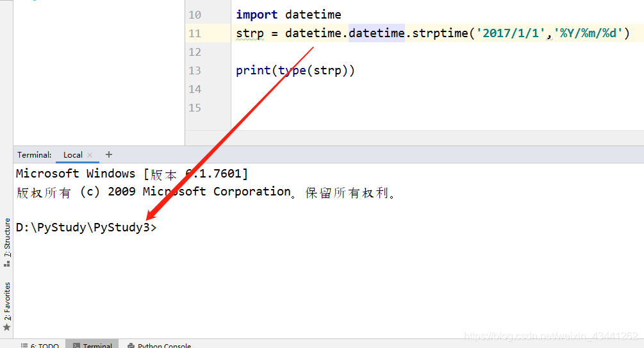Image resolution: width=644 pixels, height=348 pixels.
Task: Click the 'import datetime' code line
Action: (x=288, y=15)
